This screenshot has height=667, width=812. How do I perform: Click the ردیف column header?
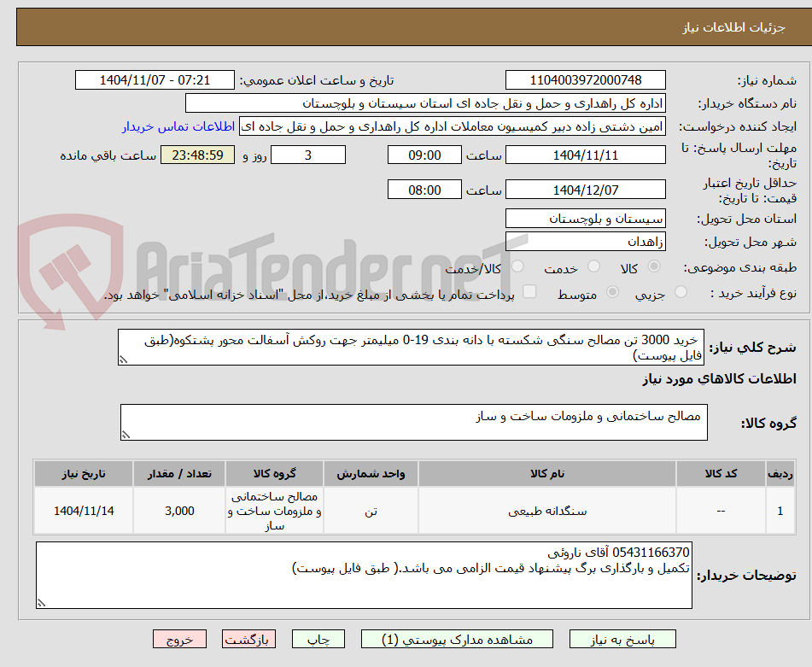click(x=780, y=474)
